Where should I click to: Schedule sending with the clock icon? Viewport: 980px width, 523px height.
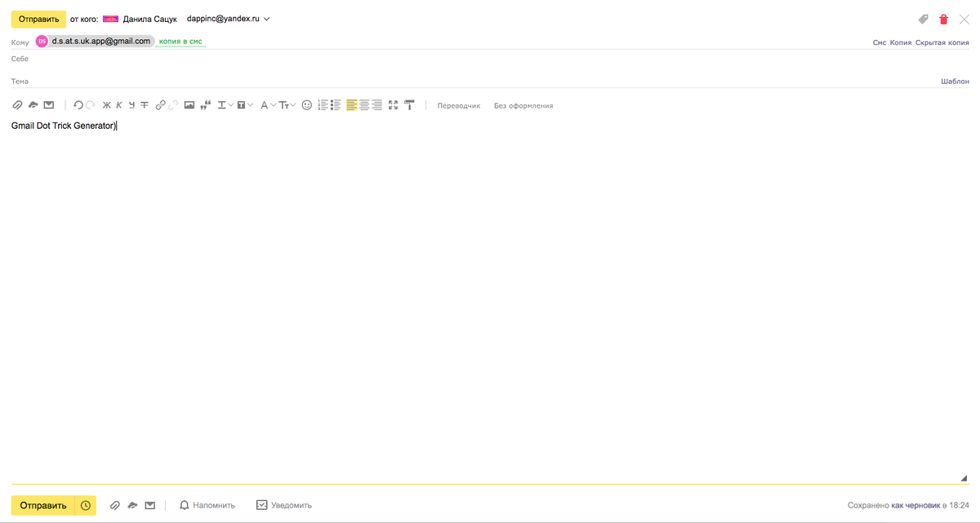tap(86, 506)
